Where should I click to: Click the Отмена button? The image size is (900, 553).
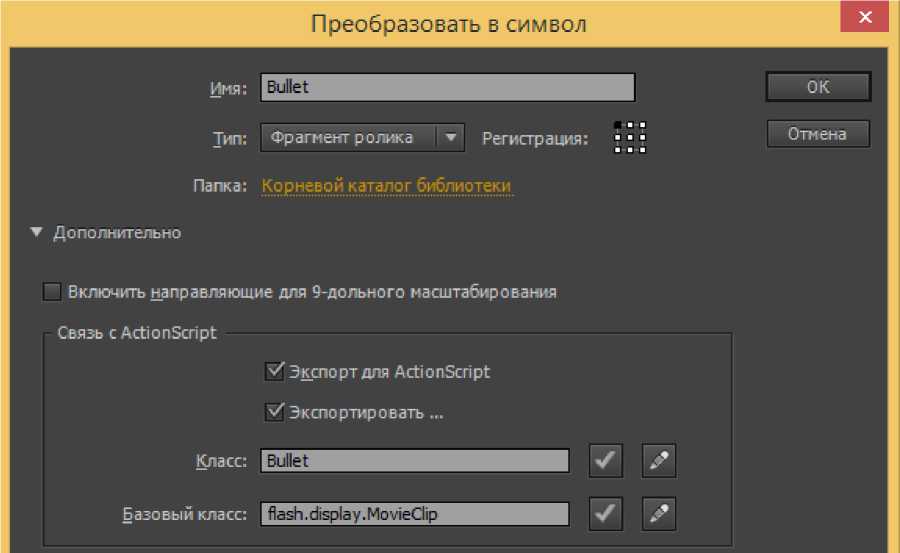point(817,134)
